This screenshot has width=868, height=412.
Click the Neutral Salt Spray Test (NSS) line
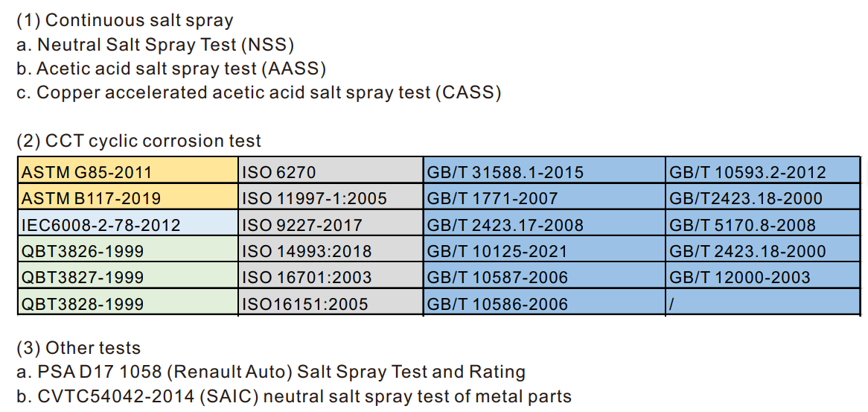click(x=155, y=44)
